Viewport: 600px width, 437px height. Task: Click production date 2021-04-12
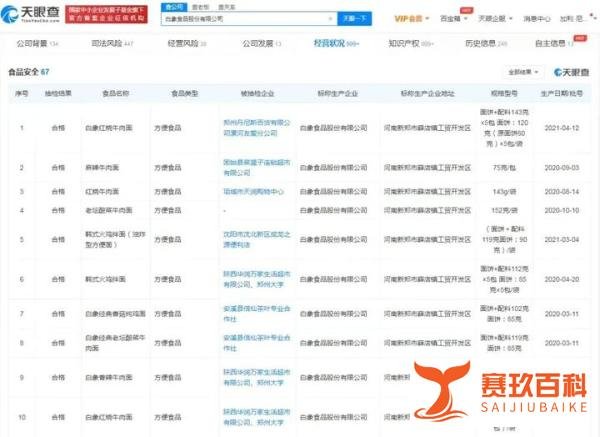[x=562, y=128]
